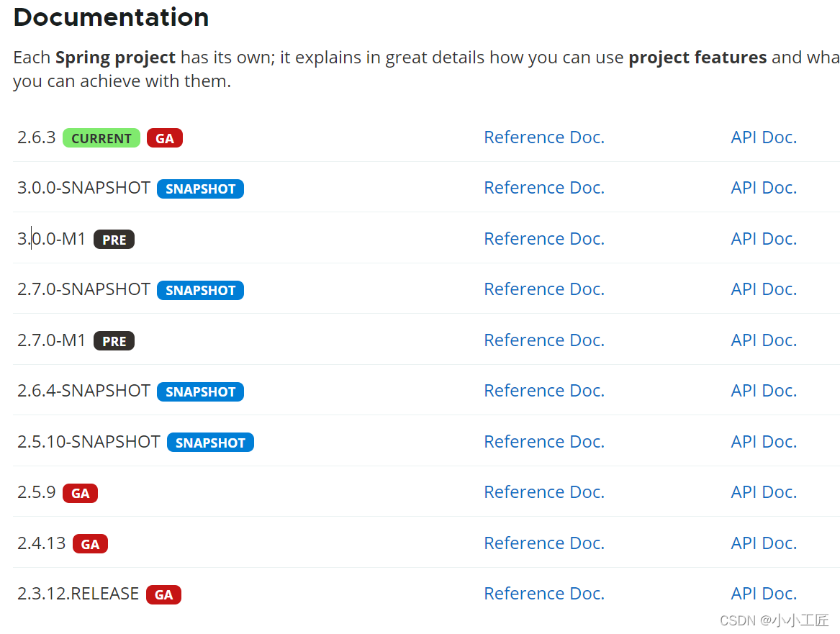Open Reference Doc. for 2.5.9
840x634 pixels.
point(543,492)
